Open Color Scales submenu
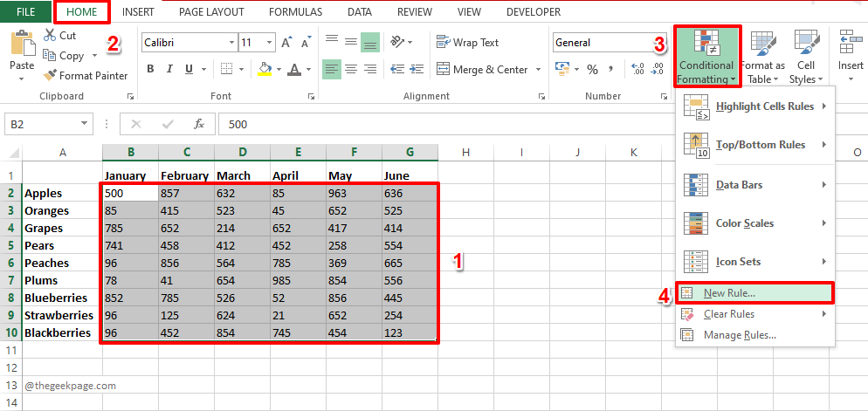The width and height of the screenshot is (868, 411). 755,223
